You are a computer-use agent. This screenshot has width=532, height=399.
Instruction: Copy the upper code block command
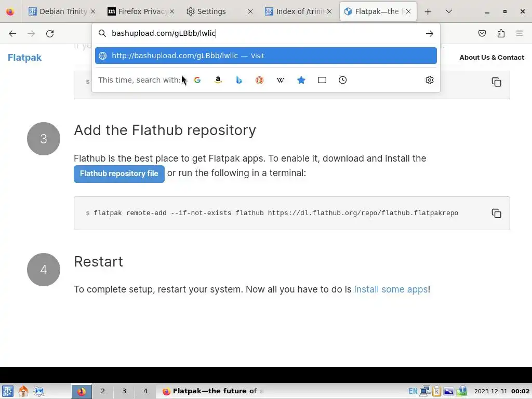[496, 82]
